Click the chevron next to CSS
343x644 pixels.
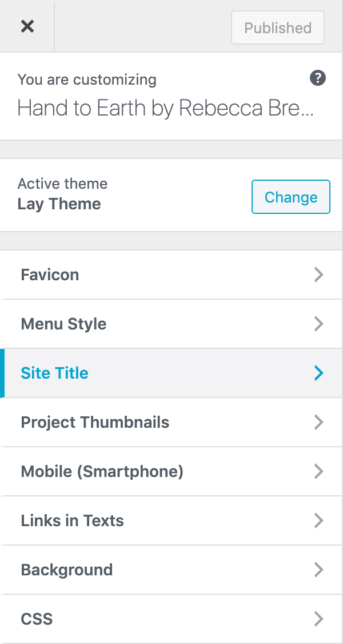[319, 619]
